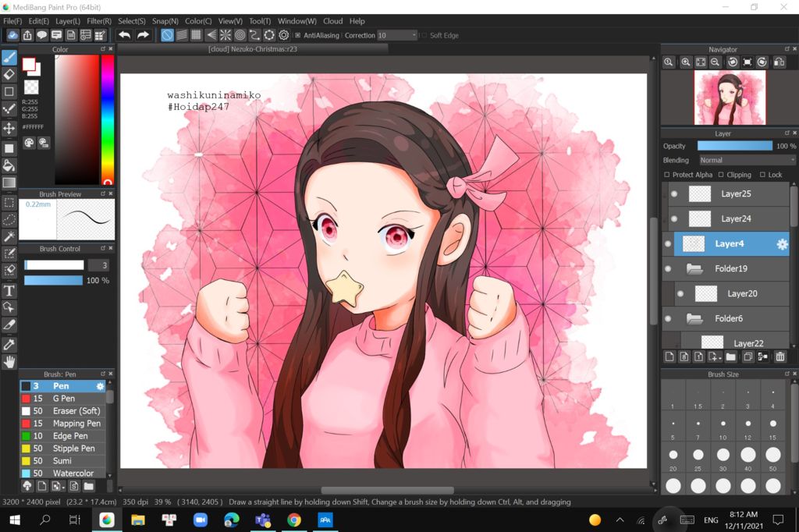Select the Gradient tool
Image resolution: width=799 pixels, height=532 pixels.
(x=9, y=183)
